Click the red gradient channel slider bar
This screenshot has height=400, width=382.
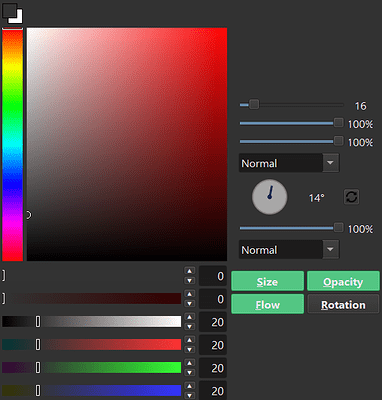[x=92, y=344]
